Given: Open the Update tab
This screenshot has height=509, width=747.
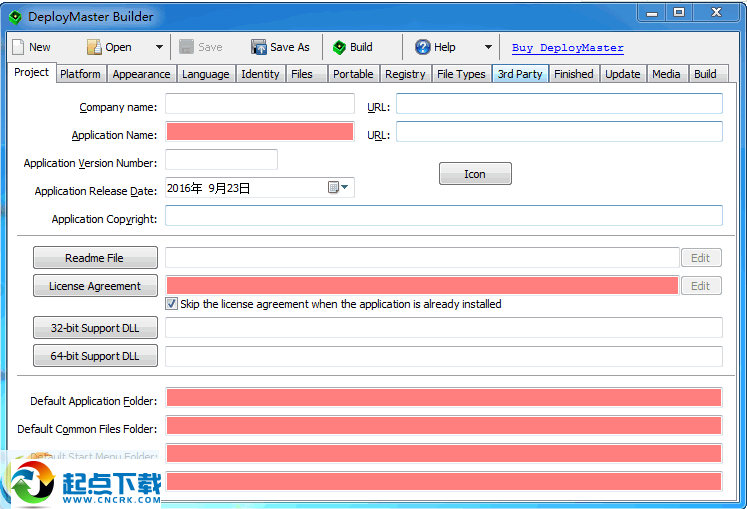Looking at the screenshot, I should click(623, 74).
